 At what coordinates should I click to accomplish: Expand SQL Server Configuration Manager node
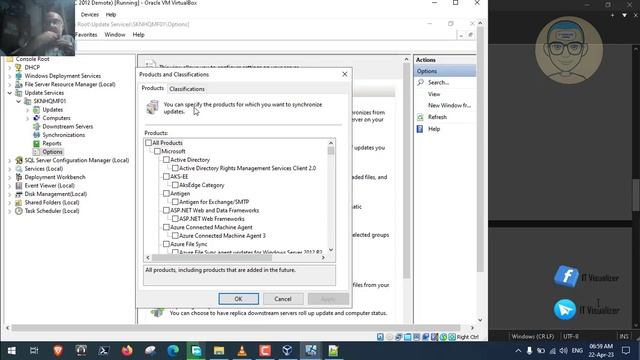point(10,160)
